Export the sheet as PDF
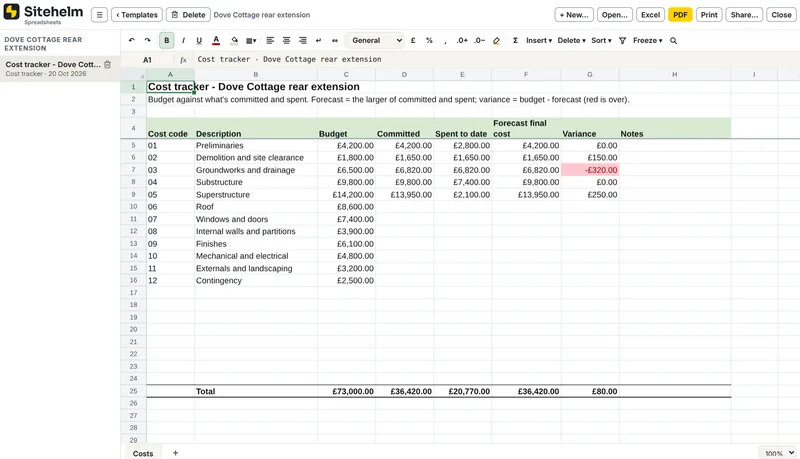This screenshot has height=459, width=800. 680,15
